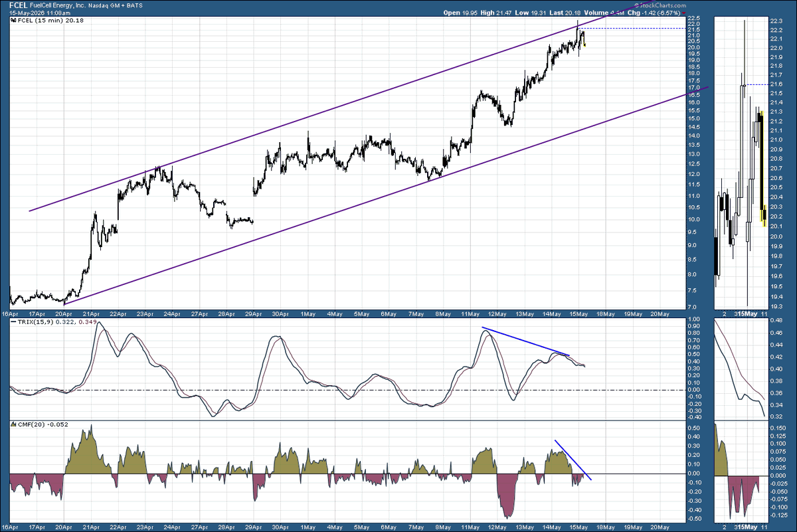Click the Open 19.95 value
The width and height of the screenshot is (797, 532).
pyautogui.click(x=459, y=13)
